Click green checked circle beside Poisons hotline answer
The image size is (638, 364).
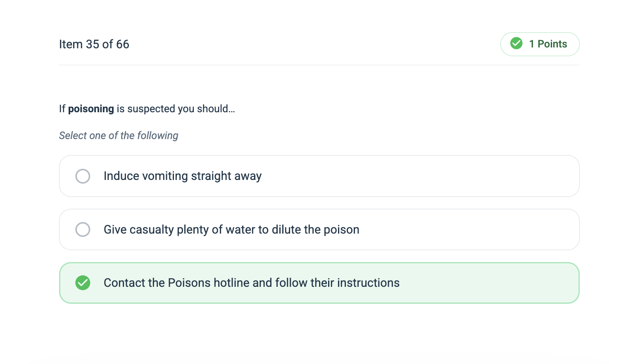point(83,283)
